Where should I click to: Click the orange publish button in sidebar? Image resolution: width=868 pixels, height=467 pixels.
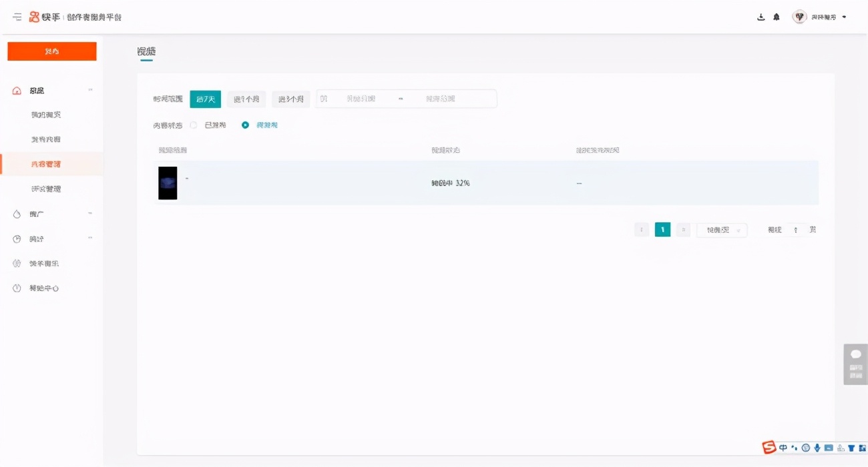click(52, 51)
